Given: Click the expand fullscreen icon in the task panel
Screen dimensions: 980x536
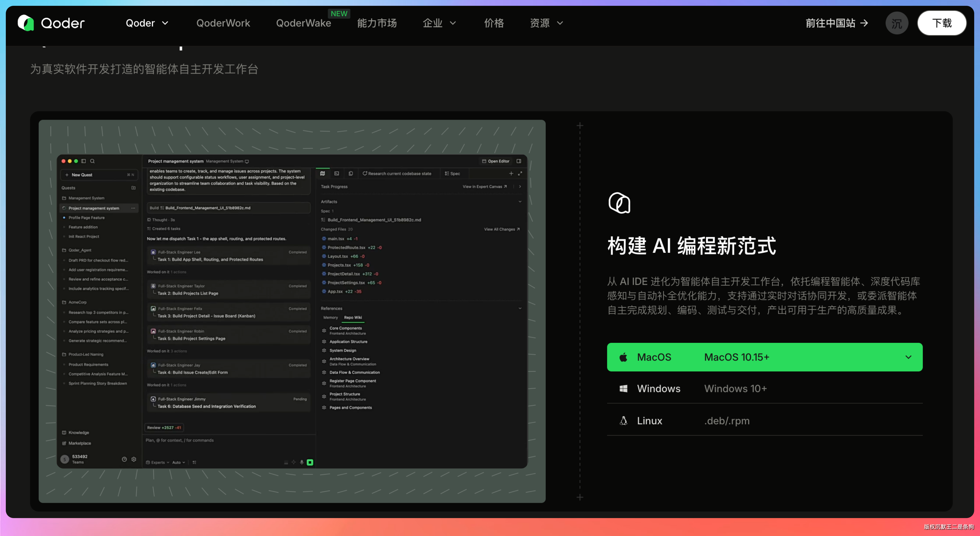Looking at the screenshot, I should [x=520, y=173].
